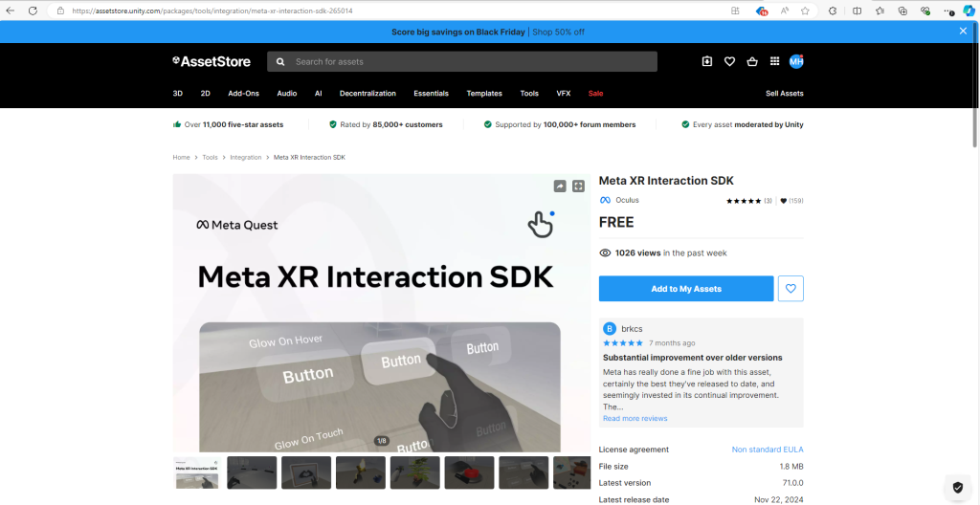Open My Assets download icon in header
This screenshot has height=505, width=980.
point(707,61)
